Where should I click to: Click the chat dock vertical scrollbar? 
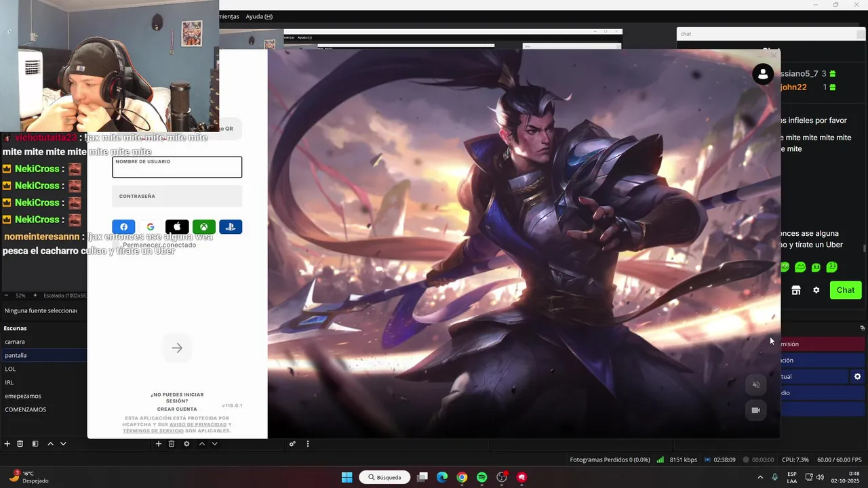[x=864, y=249]
